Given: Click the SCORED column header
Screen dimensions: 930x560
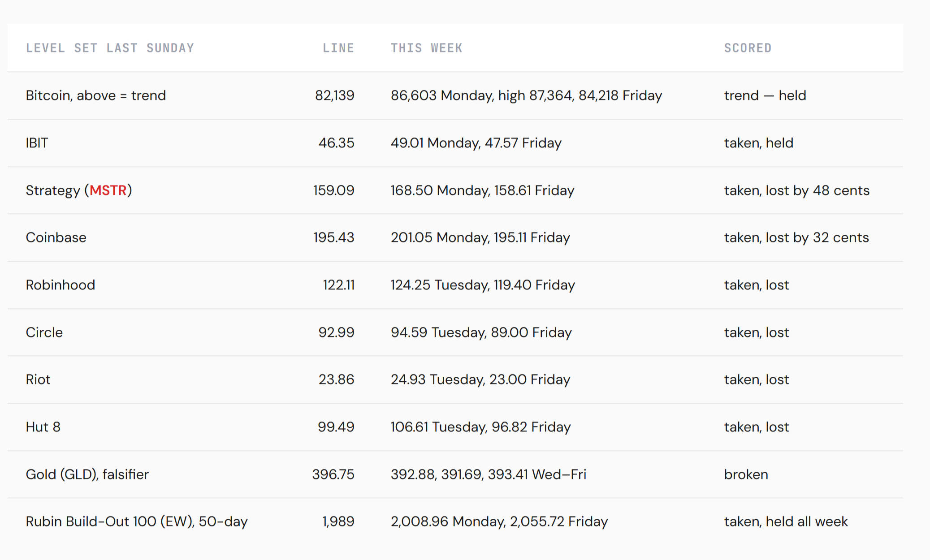Looking at the screenshot, I should (x=748, y=48).
